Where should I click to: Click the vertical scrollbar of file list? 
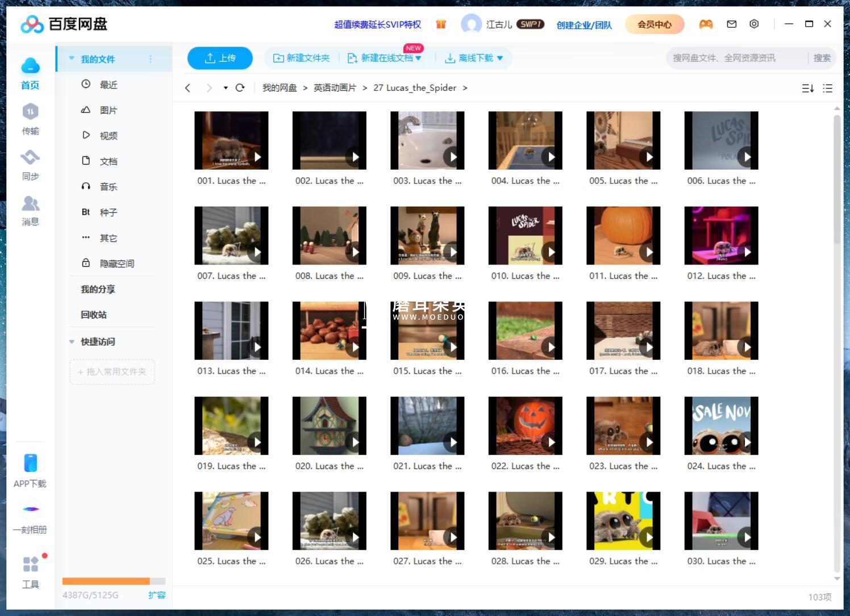tap(836, 182)
